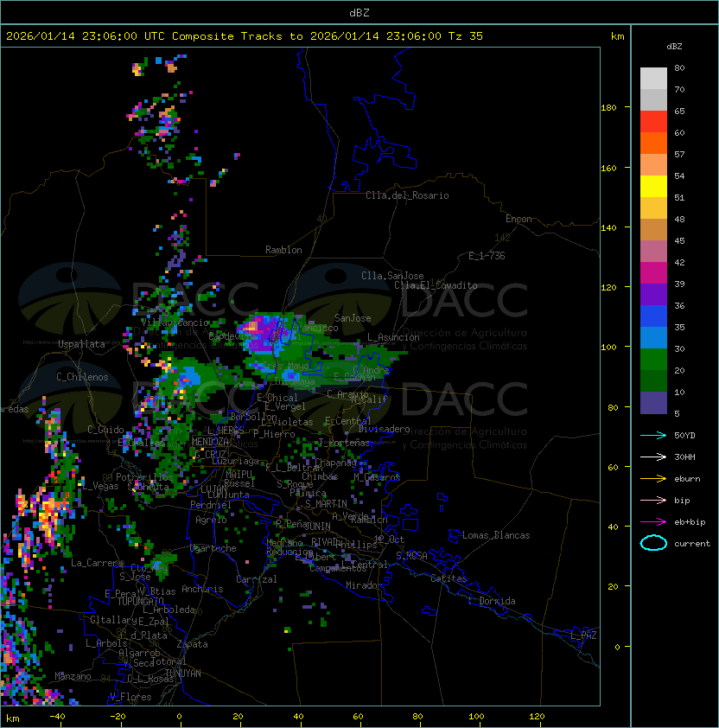Viewport: 719px width, 728px height.
Task: Click the La_Carrera map label
Action: [98, 563]
